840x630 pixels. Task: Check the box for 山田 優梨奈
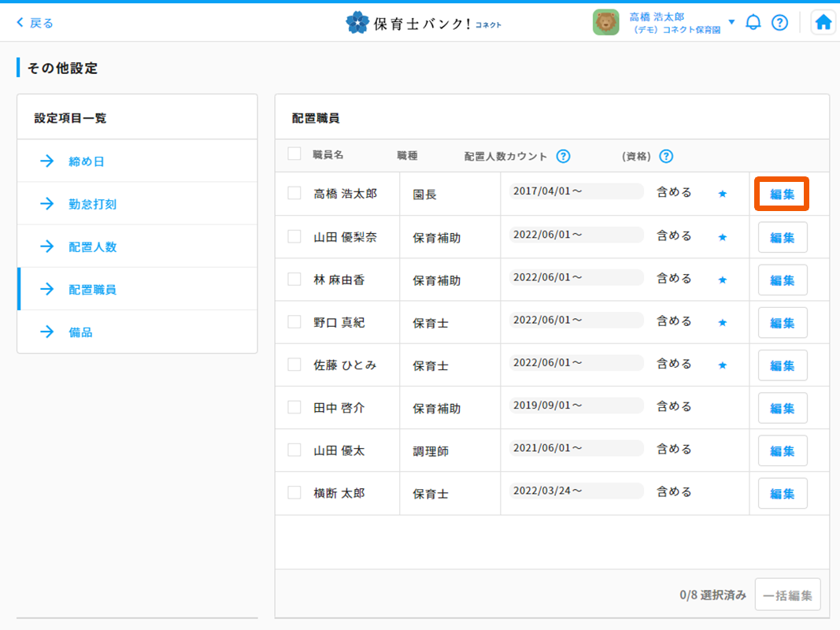tap(294, 236)
